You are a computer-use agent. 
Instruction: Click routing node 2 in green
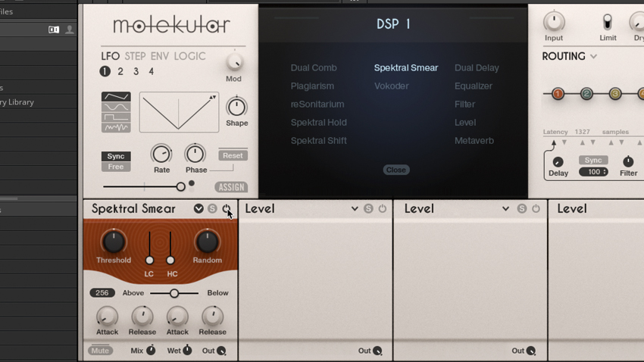[586, 94]
